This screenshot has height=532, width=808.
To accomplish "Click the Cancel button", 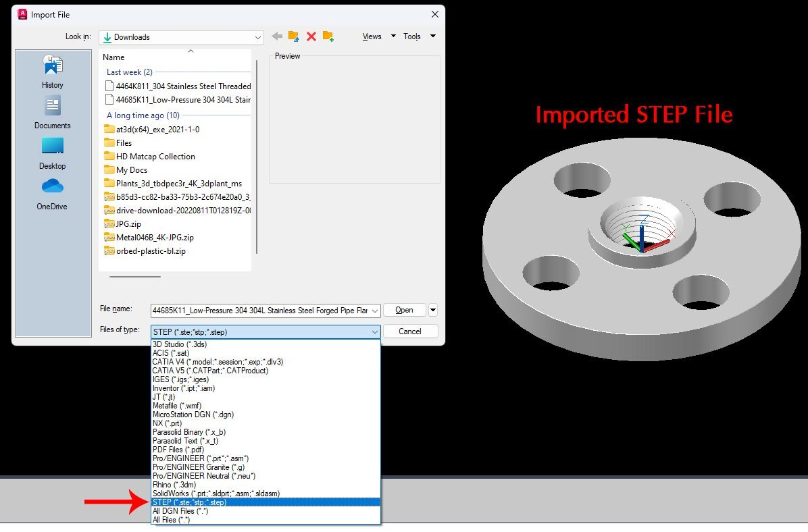I will pos(410,331).
